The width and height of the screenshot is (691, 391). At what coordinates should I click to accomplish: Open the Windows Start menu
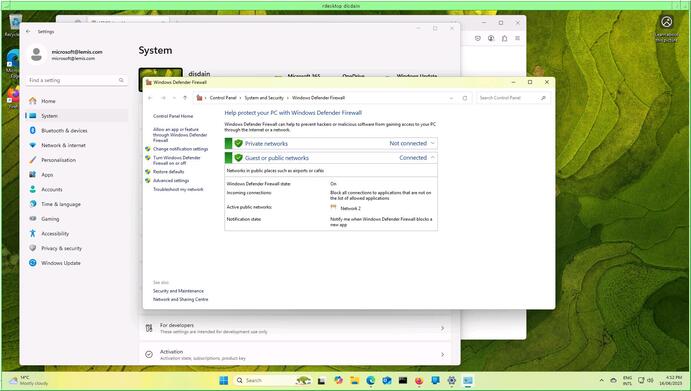pyautogui.click(x=224, y=380)
